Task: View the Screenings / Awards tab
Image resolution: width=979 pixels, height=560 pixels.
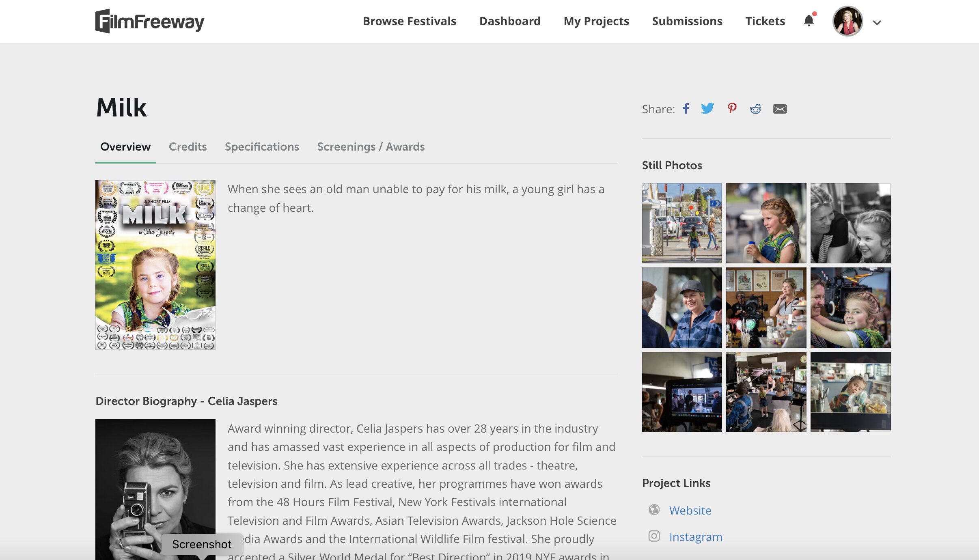Action: point(371,146)
